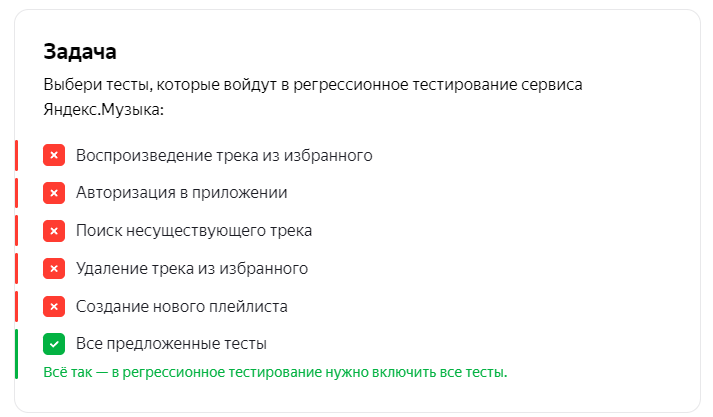The width and height of the screenshot is (713, 417).
Task: Pick the Поиск несуществующего трека option text
Action: click(194, 231)
